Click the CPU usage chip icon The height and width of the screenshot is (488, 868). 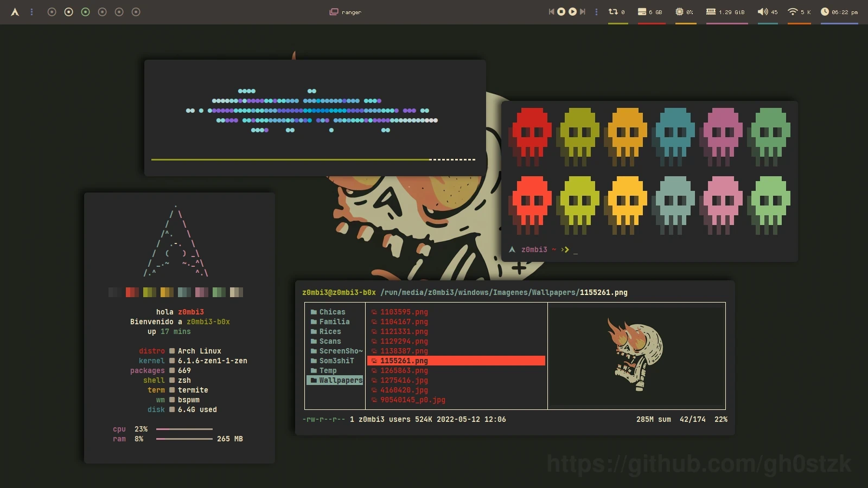click(x=679, y=11)
